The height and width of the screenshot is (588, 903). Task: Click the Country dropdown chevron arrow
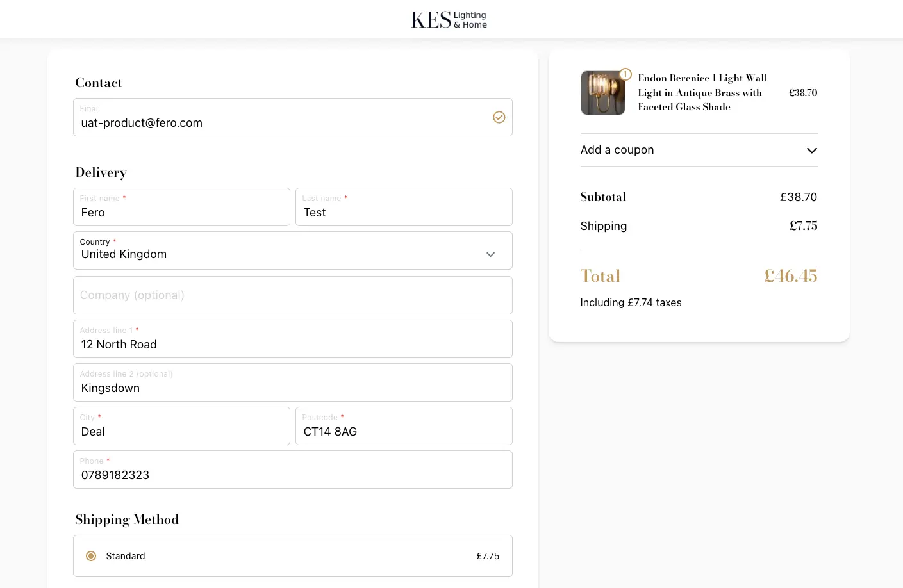(x=491, y=254)
